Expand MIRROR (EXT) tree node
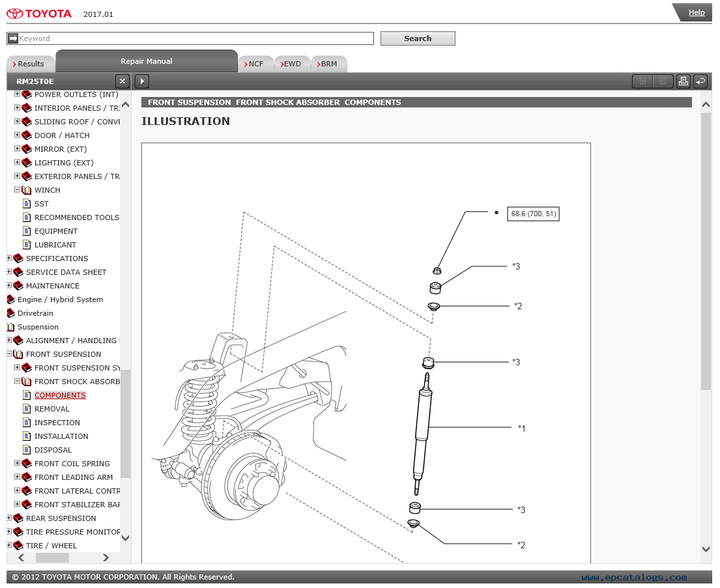 17,148
